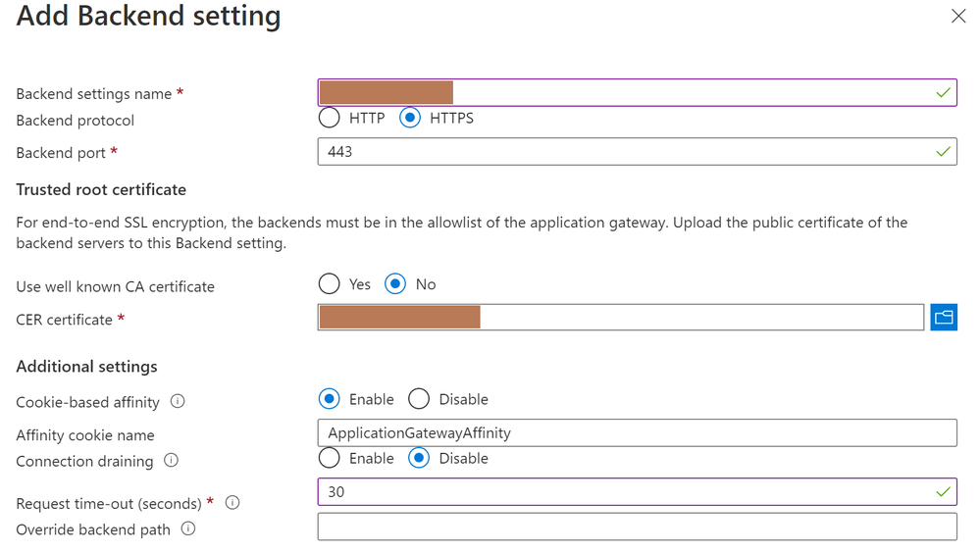Set Connection draining to Disable
This screenshot has height=553, width=980.
tap(419, 458)
